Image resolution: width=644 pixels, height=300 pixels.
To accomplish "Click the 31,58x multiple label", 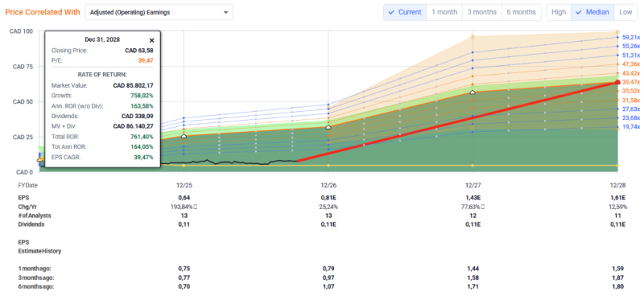I will coord(631,101).
